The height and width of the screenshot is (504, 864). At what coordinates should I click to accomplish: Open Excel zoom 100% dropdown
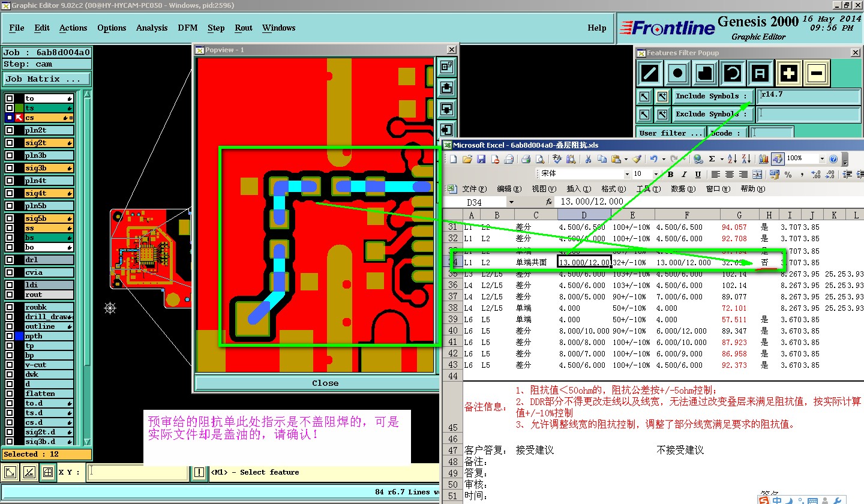[x=821, y=159]
